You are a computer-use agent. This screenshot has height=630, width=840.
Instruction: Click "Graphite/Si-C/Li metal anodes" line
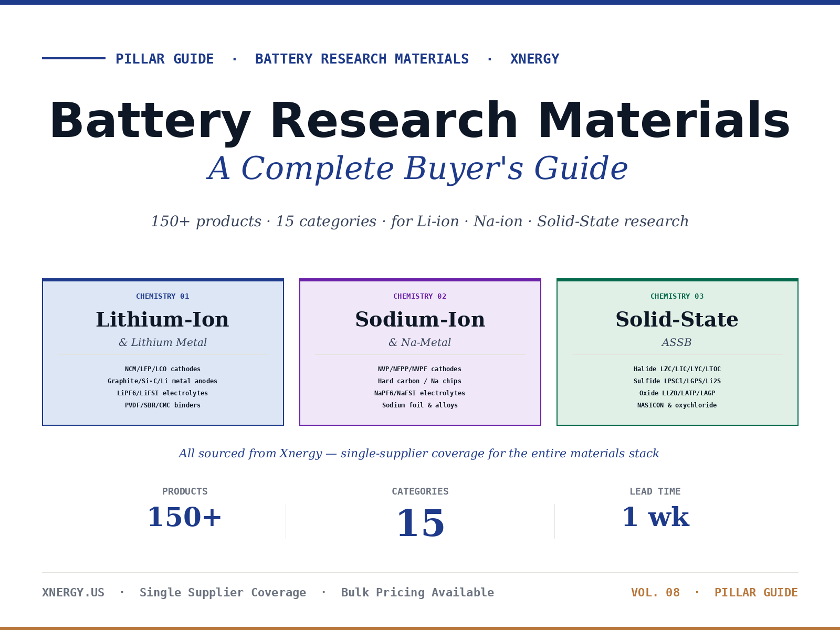click(x=163, y=381)
